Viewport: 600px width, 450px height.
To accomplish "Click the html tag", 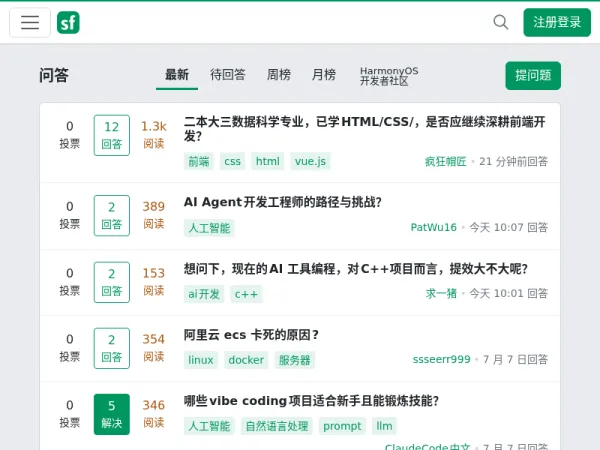I will pyautogui.click(x=267, y=161).
